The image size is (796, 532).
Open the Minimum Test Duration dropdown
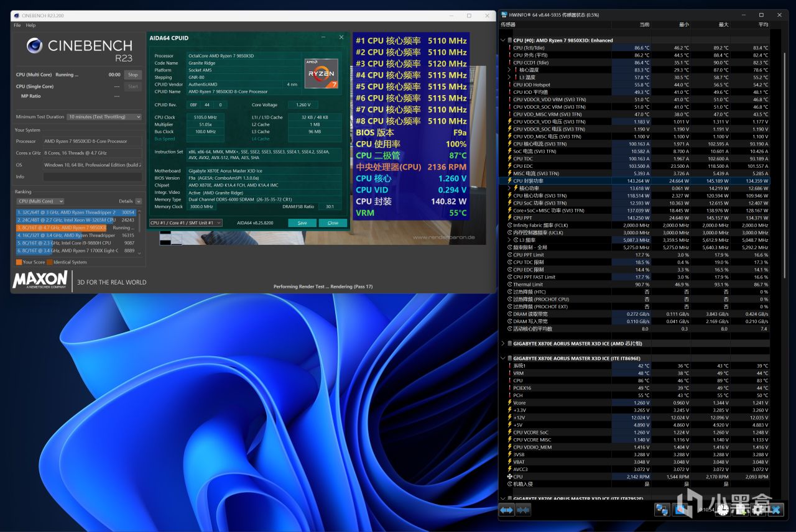104,117
